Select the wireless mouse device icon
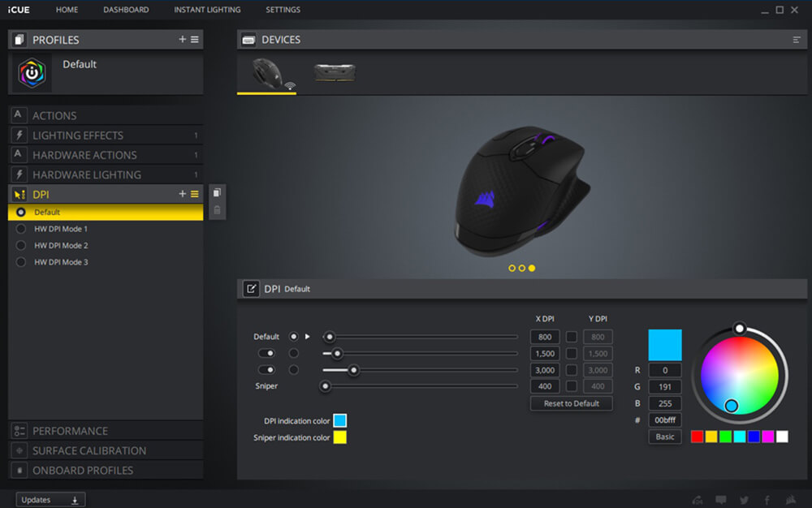 click(266, 72)
